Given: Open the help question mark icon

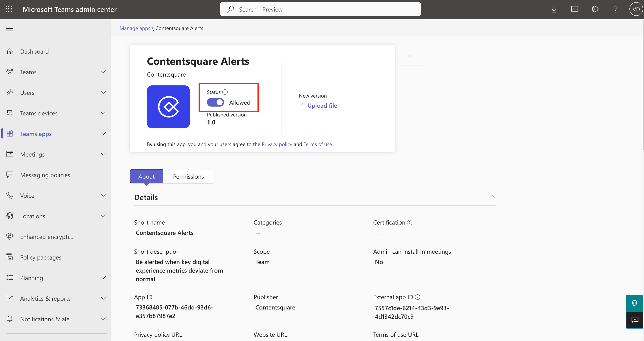Looking at the screenshot, I should [x=615, y=9].
